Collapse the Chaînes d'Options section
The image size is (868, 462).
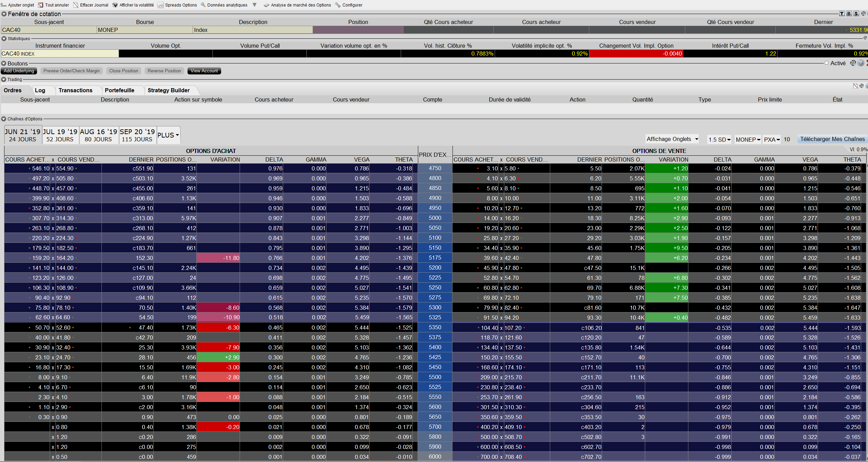pos(4,119)
